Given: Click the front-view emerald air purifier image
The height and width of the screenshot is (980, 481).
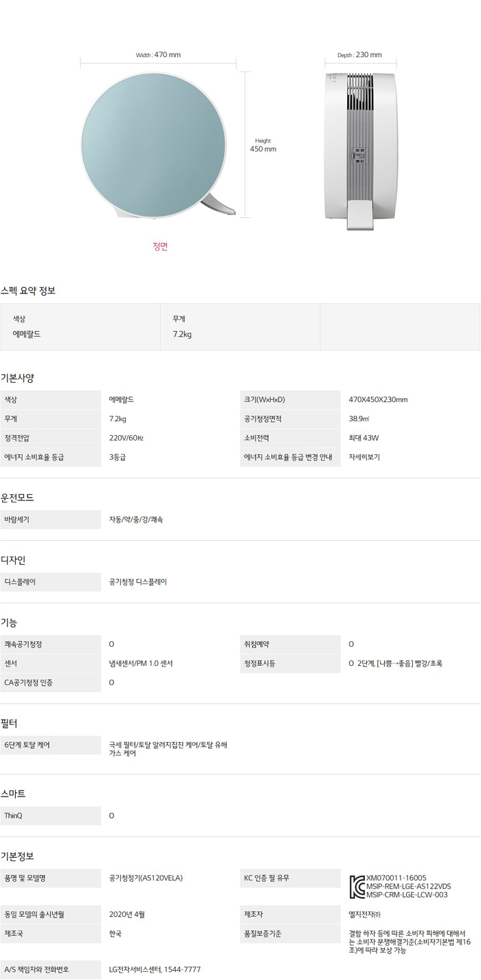Looking at the screenshot, I should pos(154,146).
